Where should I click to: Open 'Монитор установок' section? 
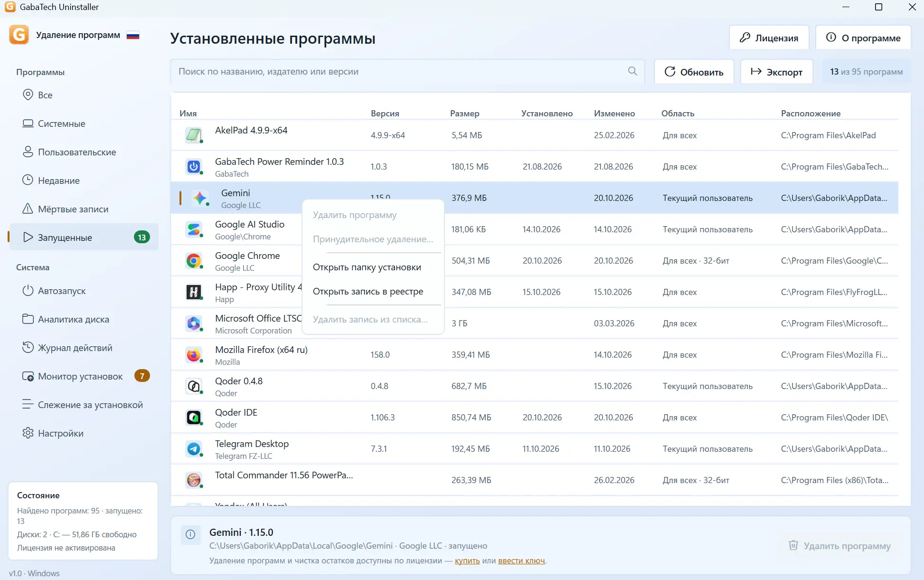click(84, 376)
